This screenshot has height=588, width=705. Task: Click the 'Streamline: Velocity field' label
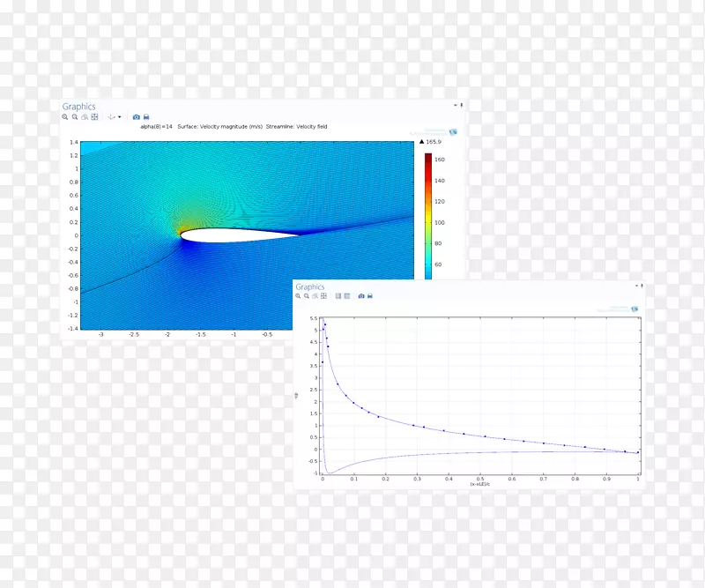click(x=296, y=126)
